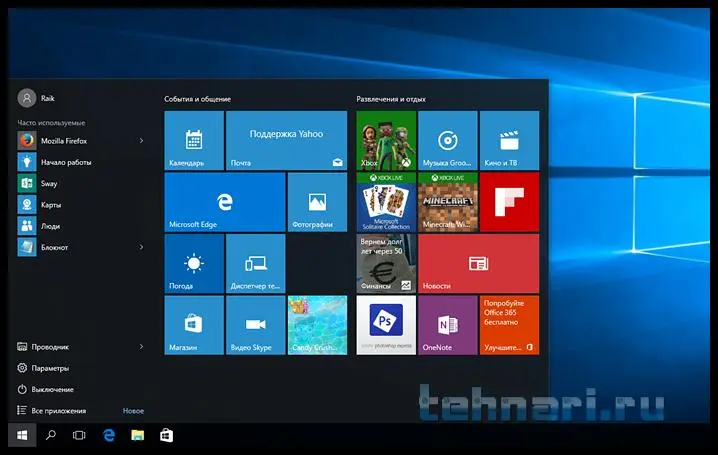Open the Новости news tile
The width and height of the screenshot is (718, 455).
click(479, 264)
